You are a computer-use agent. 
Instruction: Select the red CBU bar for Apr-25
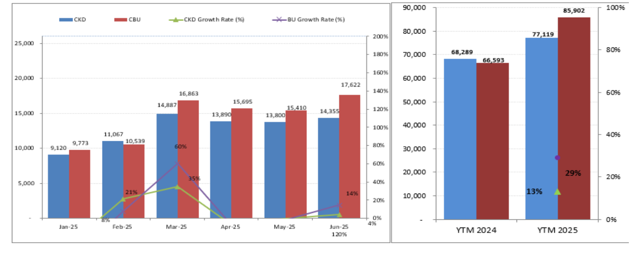coord(242,163)
